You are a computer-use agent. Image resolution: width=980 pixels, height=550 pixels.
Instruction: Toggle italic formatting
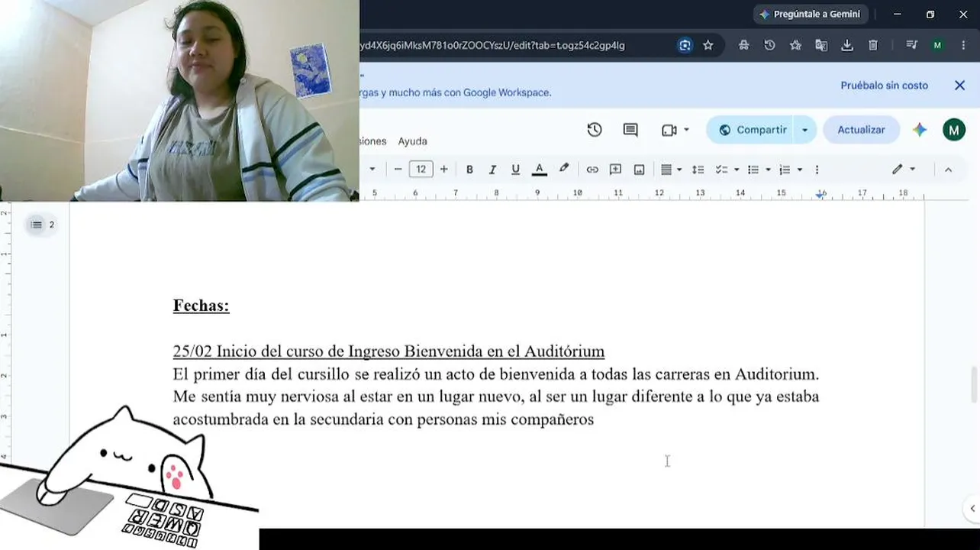click(492, 170)
